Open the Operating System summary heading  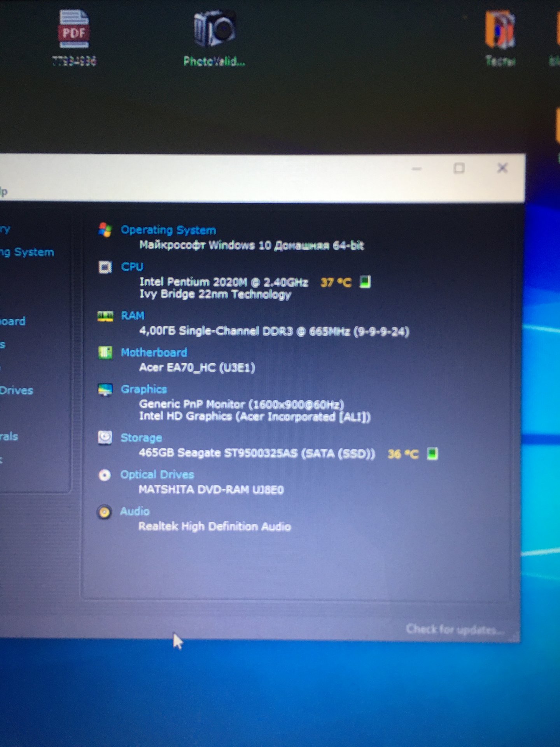168,230
